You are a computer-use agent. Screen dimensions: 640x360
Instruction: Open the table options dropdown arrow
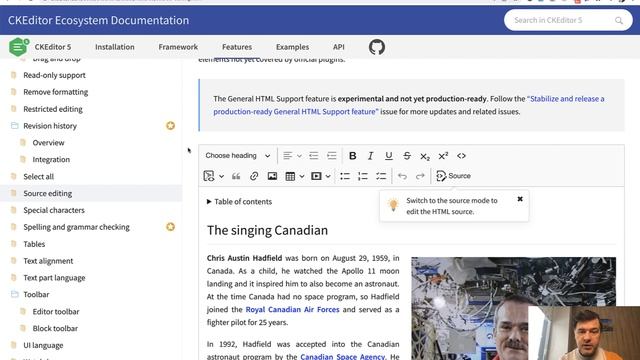(x=302, y=176)
